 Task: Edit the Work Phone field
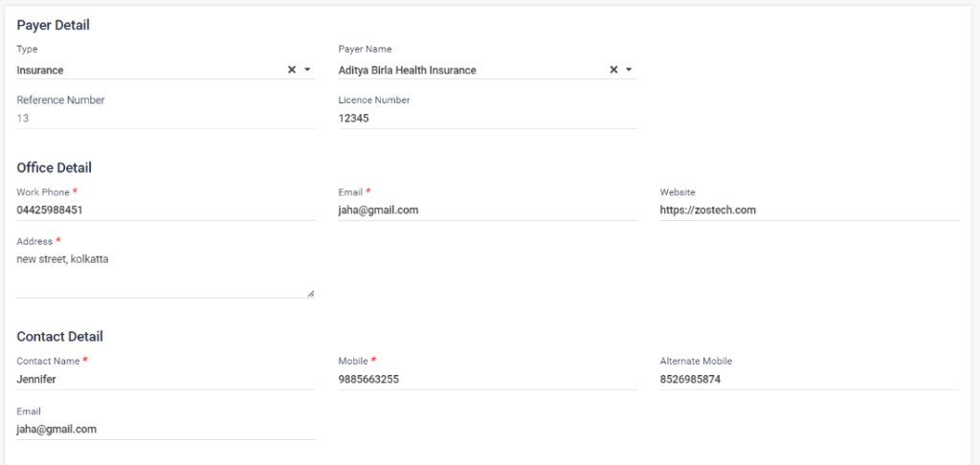click(x=165, y=210)
